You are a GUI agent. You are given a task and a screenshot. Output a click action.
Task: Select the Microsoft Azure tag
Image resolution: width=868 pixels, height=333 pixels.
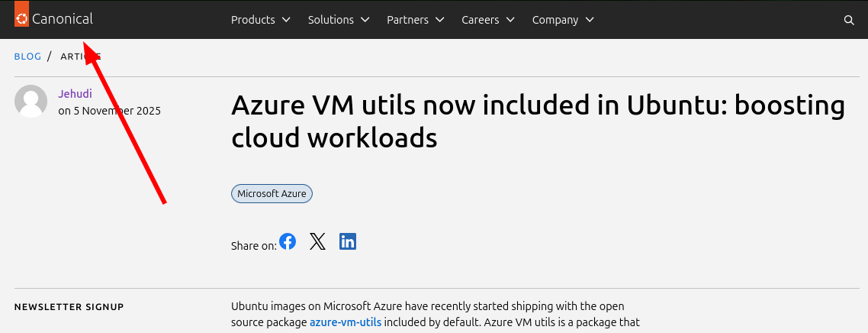272,194
